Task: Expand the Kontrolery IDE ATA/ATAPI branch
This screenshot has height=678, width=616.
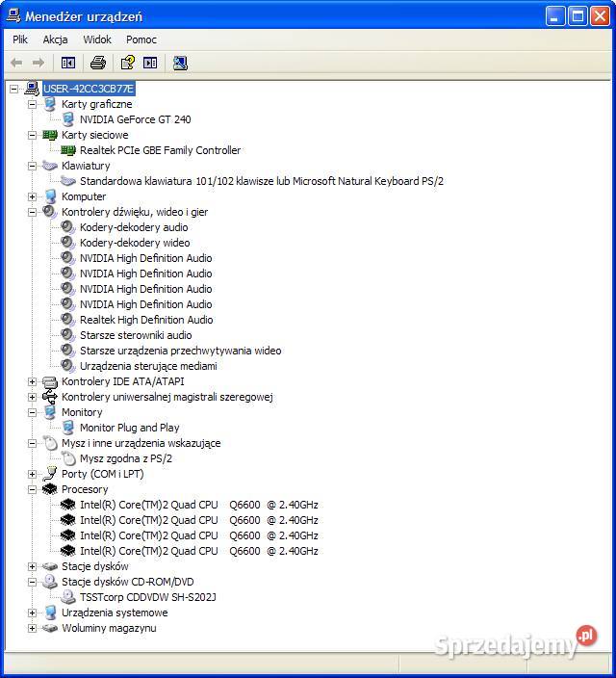Action: [32, 381]
